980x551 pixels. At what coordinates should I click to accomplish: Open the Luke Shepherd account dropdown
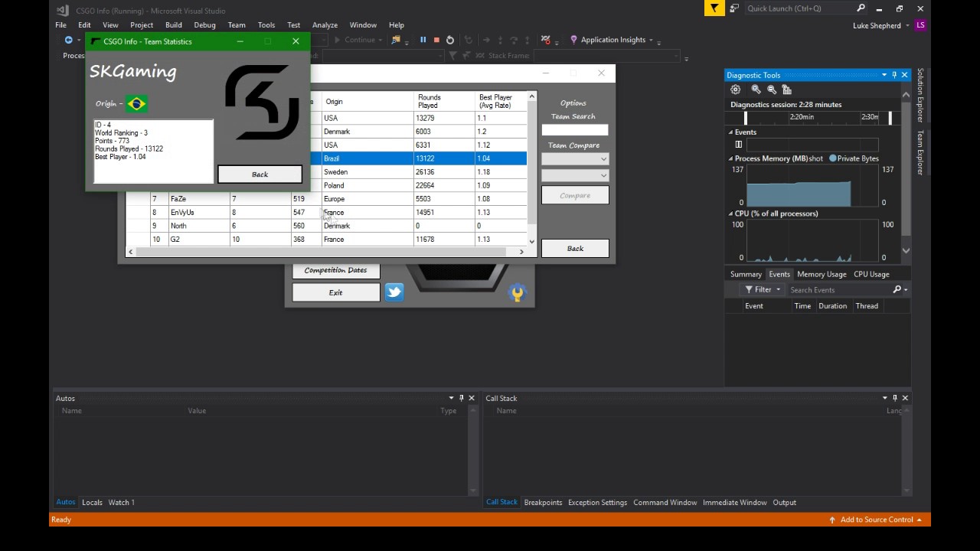click(908, 25)
